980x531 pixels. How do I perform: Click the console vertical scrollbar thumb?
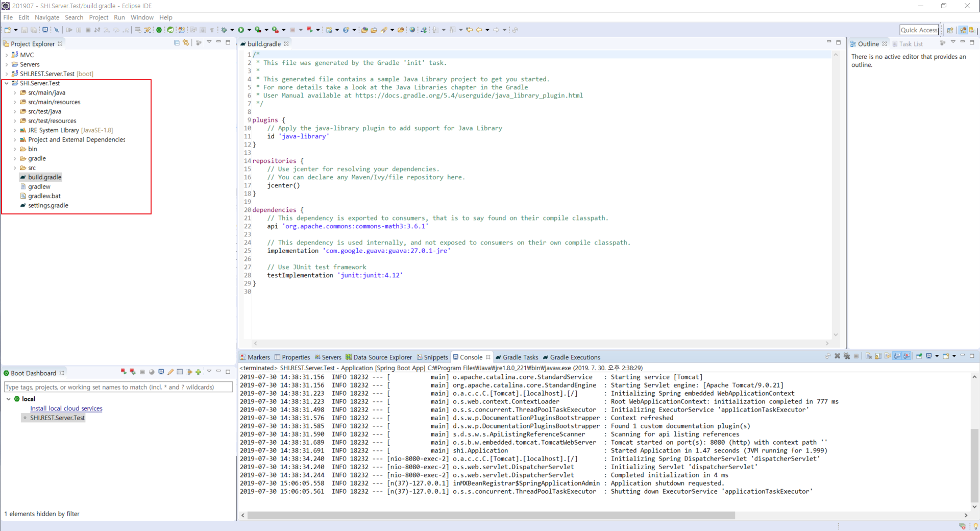tap(974, 465)
